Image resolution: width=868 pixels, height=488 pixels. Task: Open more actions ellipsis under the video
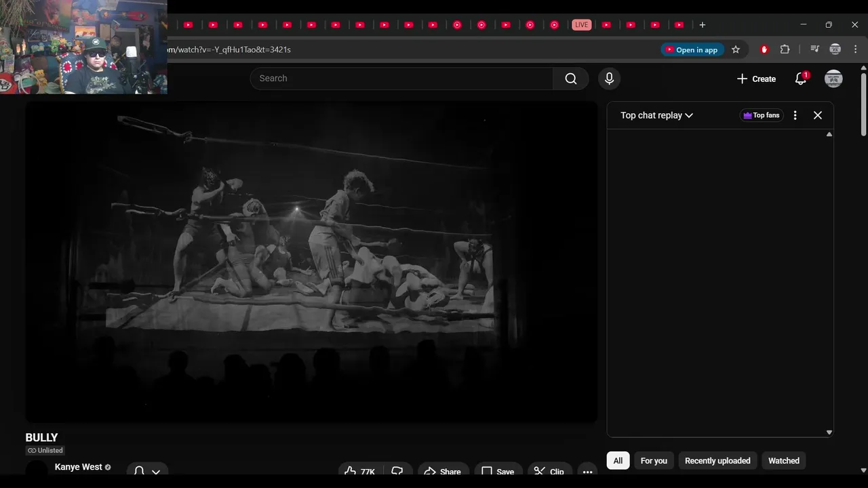tap(587, 471)
